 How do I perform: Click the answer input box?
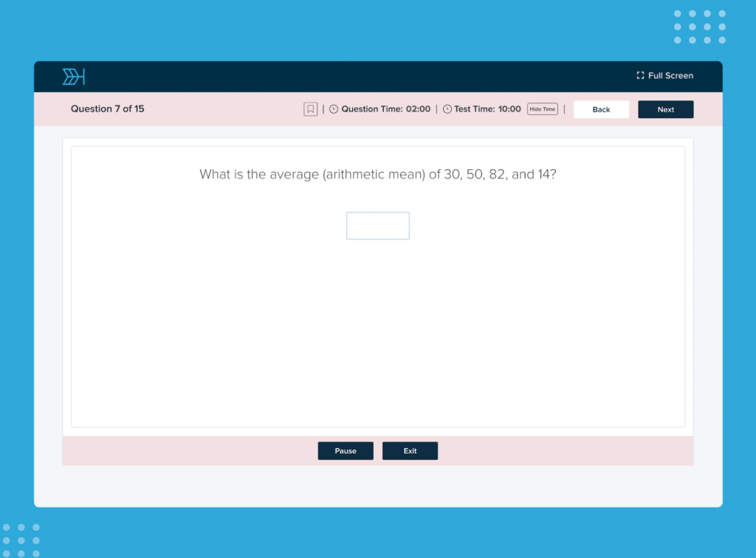(378, 225)
